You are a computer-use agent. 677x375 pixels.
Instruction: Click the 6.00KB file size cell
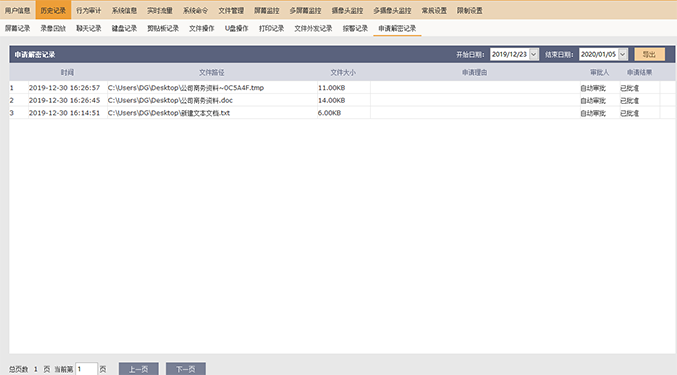329,113
